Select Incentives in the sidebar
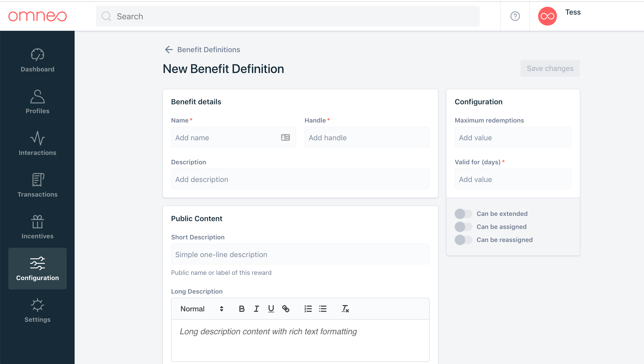 pyautogui.click(x=38, y=227)
